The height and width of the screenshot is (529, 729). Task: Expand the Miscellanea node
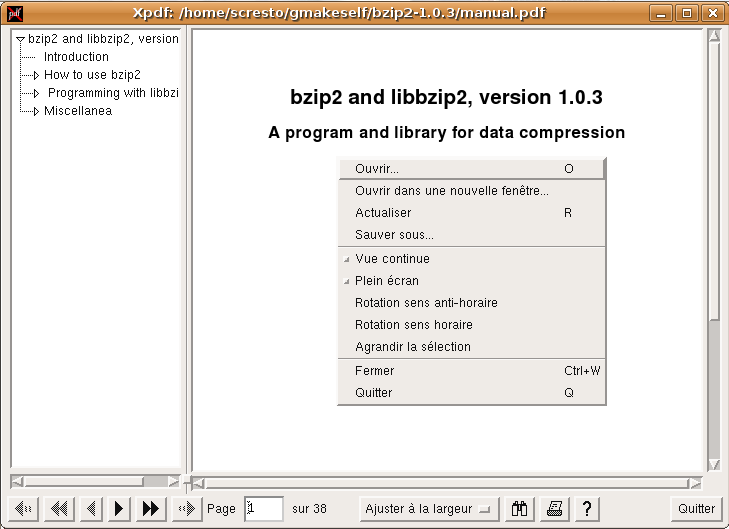click(36, 112)
